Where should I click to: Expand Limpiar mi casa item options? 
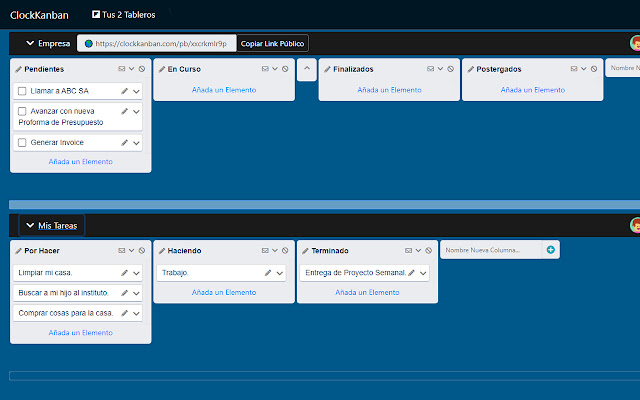(x=136, y=273)
